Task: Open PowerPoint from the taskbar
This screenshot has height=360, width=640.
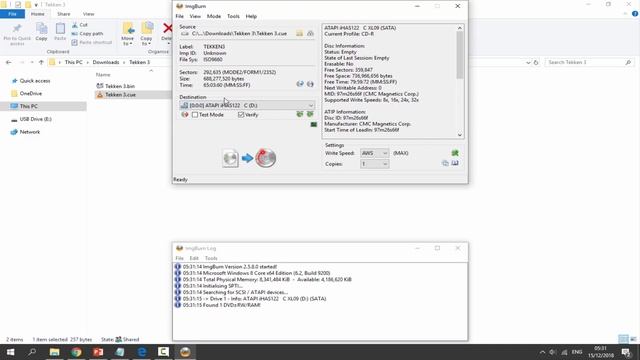Action: [x=98, y=352]
